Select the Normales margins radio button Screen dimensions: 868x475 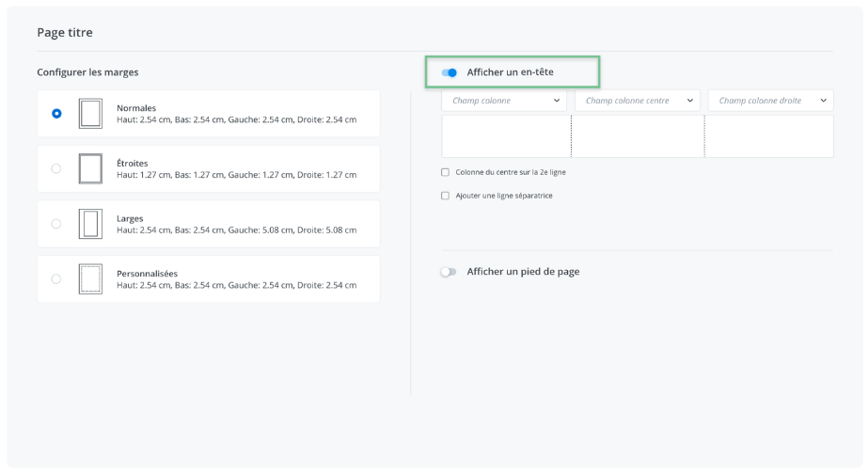[56, 114]
